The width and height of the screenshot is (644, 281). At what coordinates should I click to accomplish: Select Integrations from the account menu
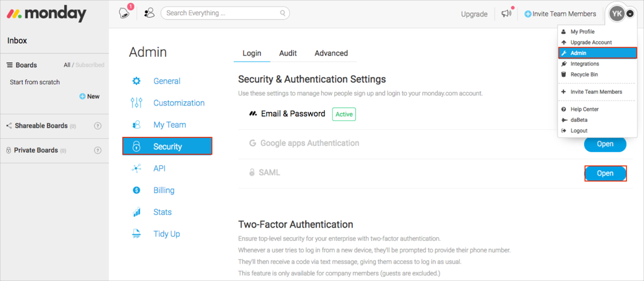pyautogui.click(x=584, y=64)
